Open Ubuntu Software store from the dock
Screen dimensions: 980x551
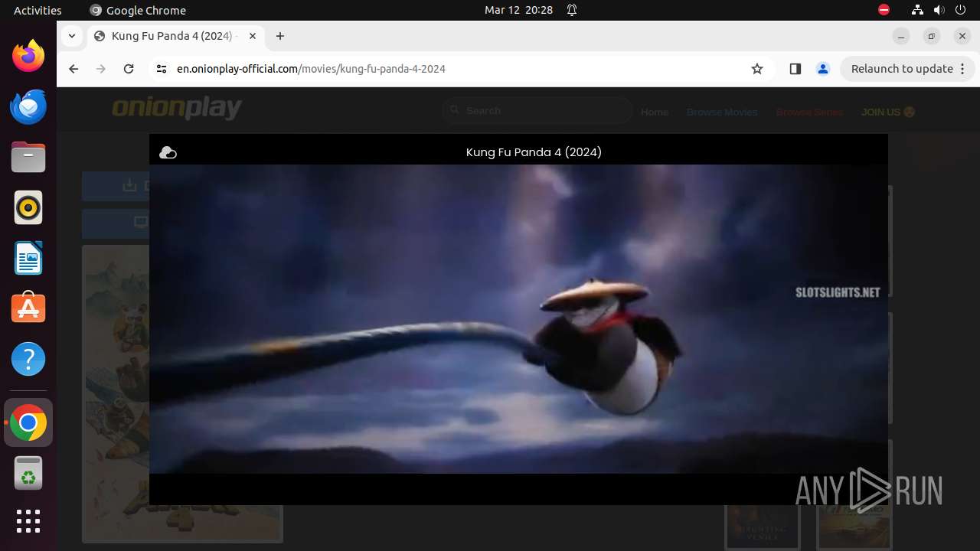(x=28, y=308)
